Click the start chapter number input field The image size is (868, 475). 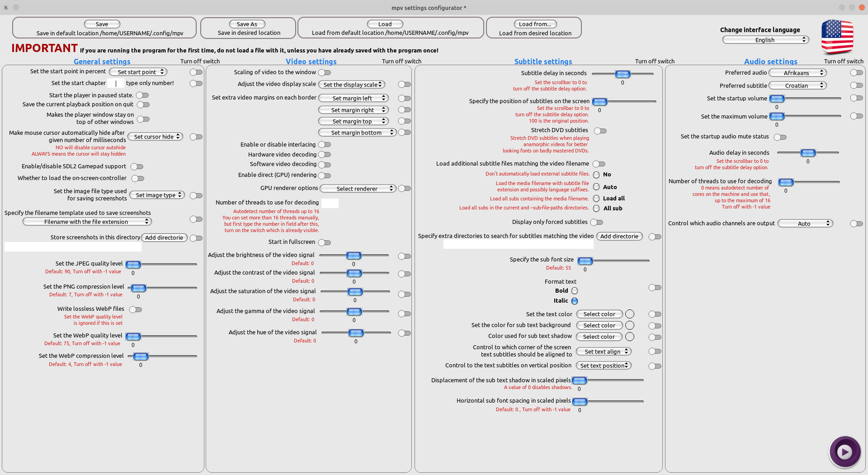[115, 83]
